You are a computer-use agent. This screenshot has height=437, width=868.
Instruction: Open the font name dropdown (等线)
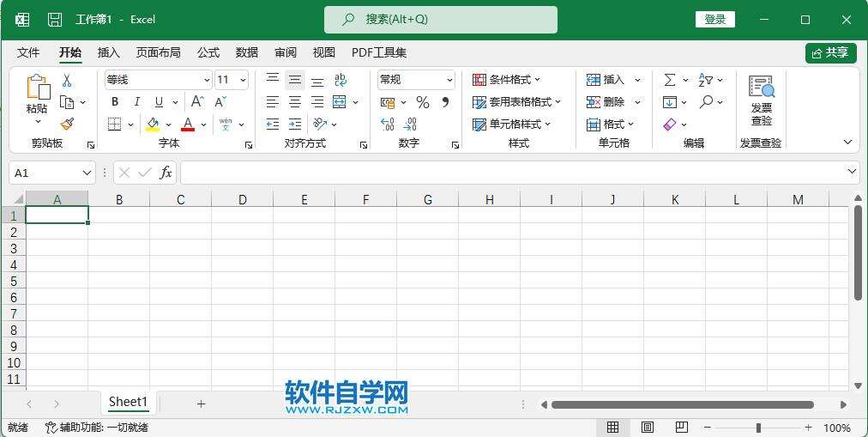207,80
